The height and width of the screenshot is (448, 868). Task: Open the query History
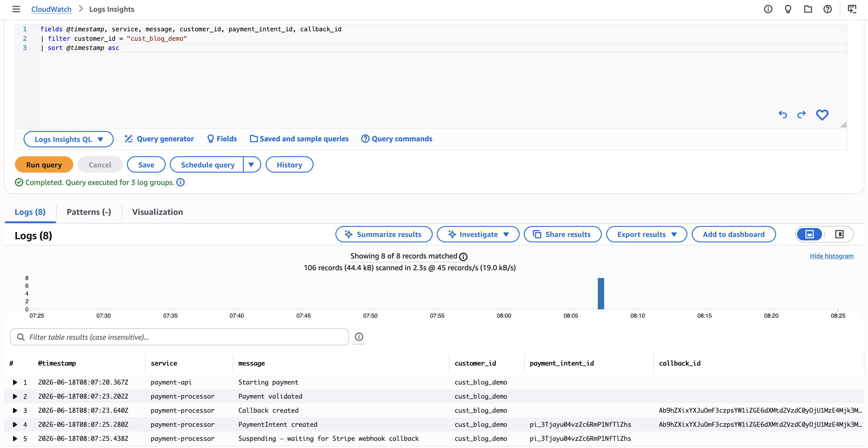coord(289,165)
